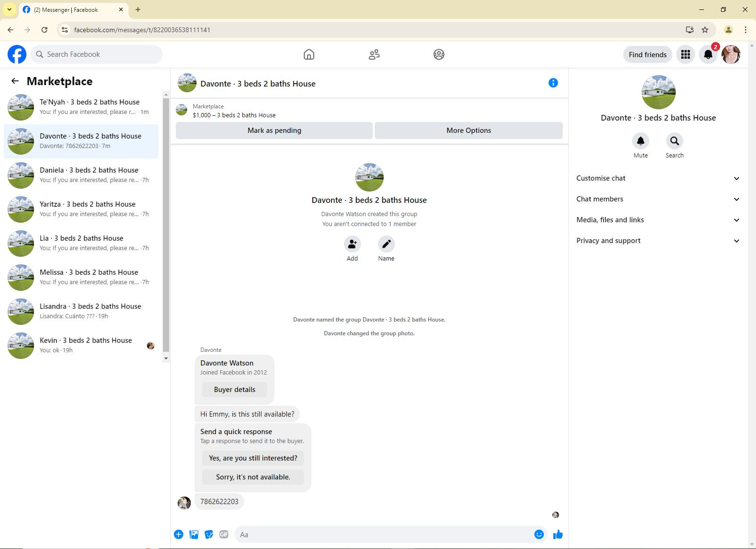Viewport: 756px width, 549px height.
Task: Mute this conversation with bell icon
Action: point(641,141)
